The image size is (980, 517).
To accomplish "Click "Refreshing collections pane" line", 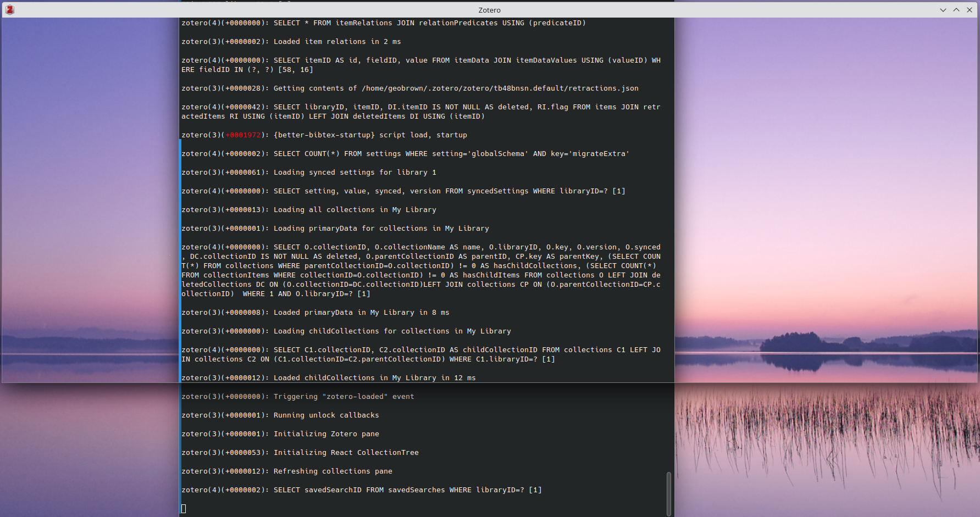I will click(287, 471).
